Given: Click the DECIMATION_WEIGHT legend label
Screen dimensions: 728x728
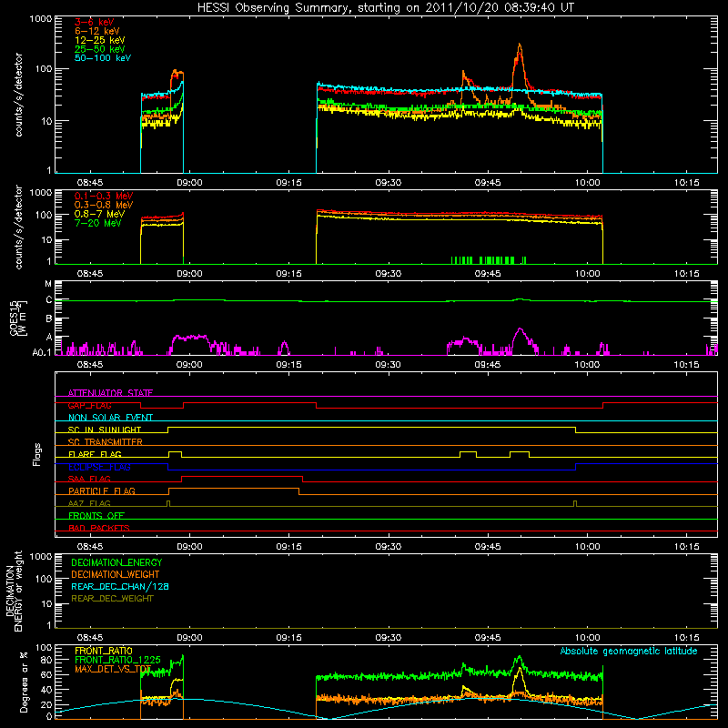Looking at the screenshot, I should [116, 574].
